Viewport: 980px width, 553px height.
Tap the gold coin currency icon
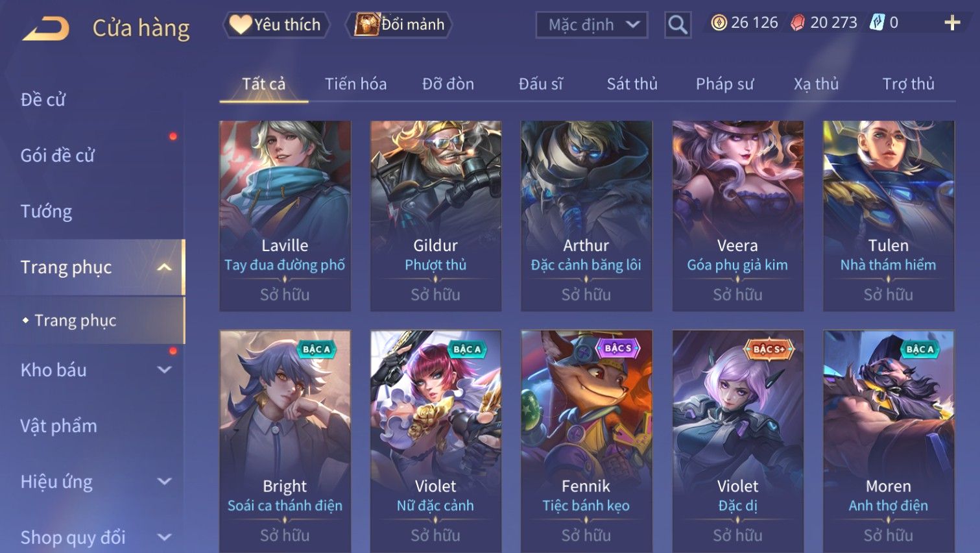click(x=719, y=23)
